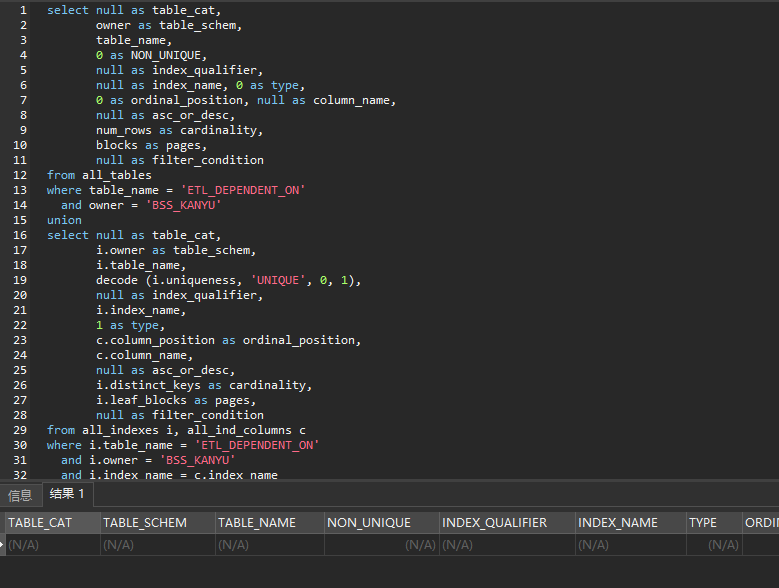Image resolution: width=779 pixels, height=588 pixels.
Task: Select the (N/A) cell under TYPE
Action: click(714, 545)
